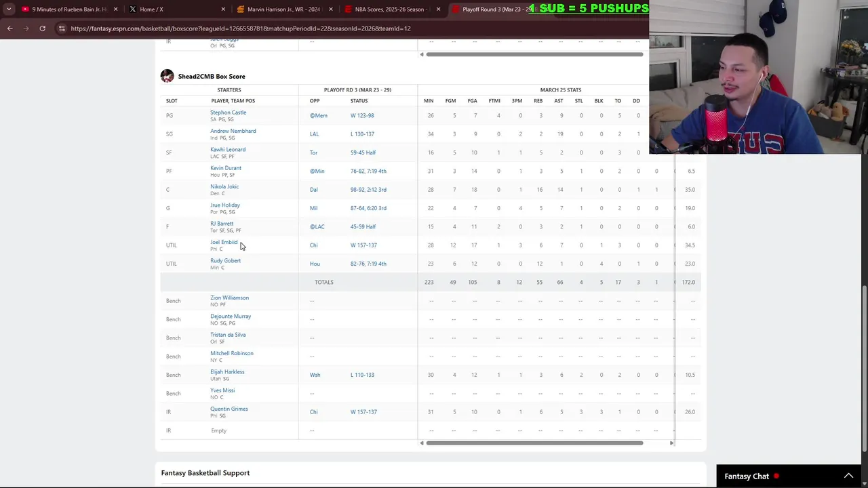
Task: Click the Shead2CMB Box Score heading
Action: tap(212, 77)
